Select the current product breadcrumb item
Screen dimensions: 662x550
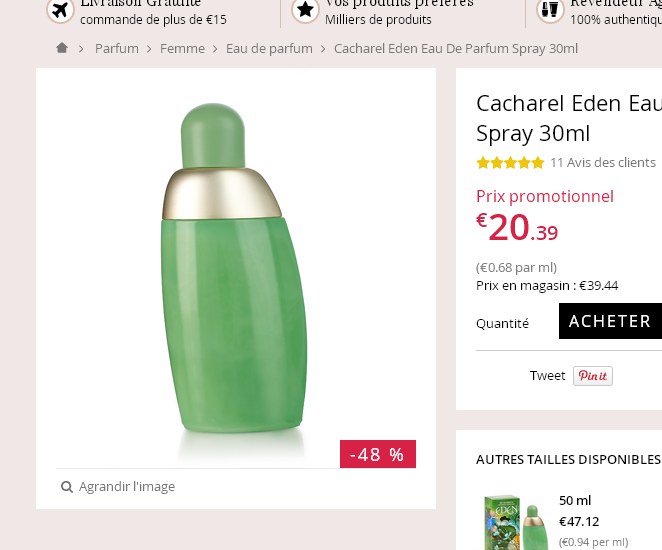click(456, 48)
